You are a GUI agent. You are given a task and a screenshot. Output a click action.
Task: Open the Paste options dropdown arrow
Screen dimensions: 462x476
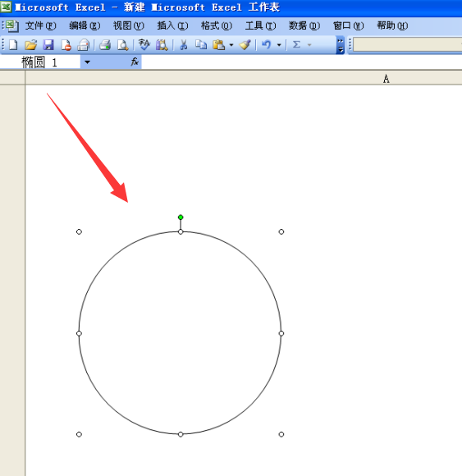[x=231, y=45]
